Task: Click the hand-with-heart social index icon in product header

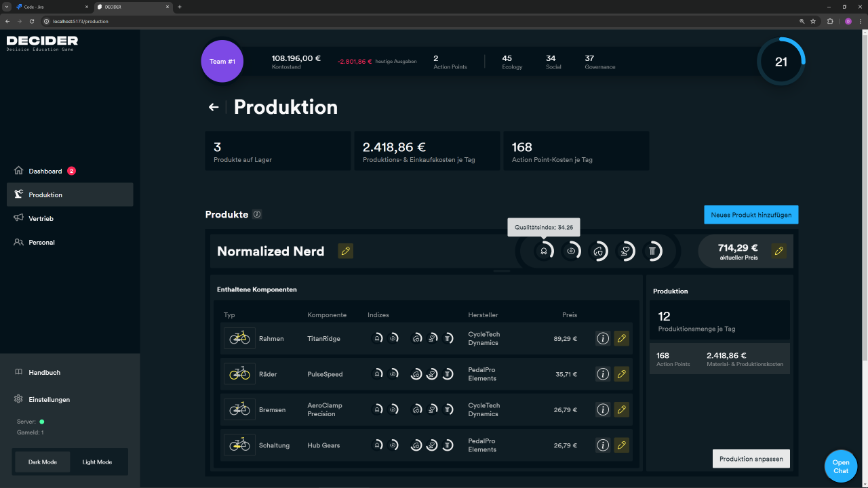Action: click(x=625, y=251)
